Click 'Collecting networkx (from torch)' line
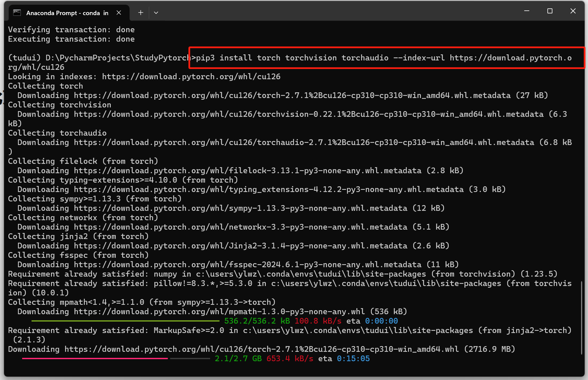 pyautogui.click(x=83, y=218)
